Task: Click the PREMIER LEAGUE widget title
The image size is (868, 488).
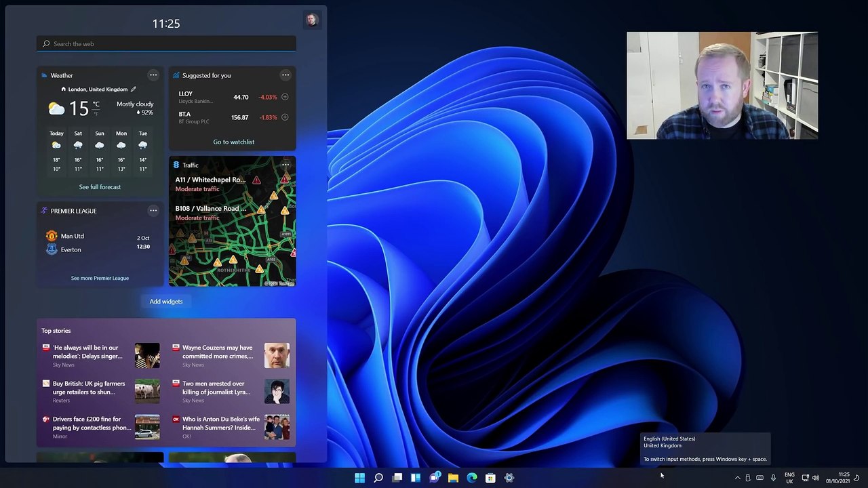Action: point(74,211)
